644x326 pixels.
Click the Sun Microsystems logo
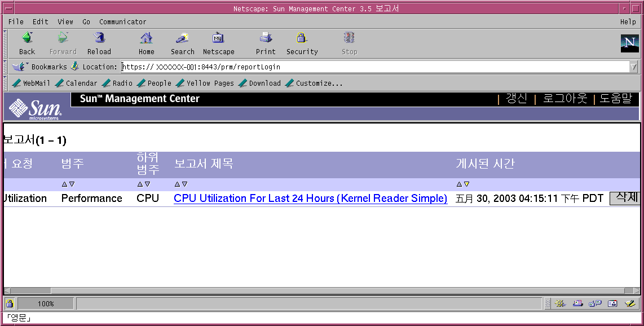36,109
